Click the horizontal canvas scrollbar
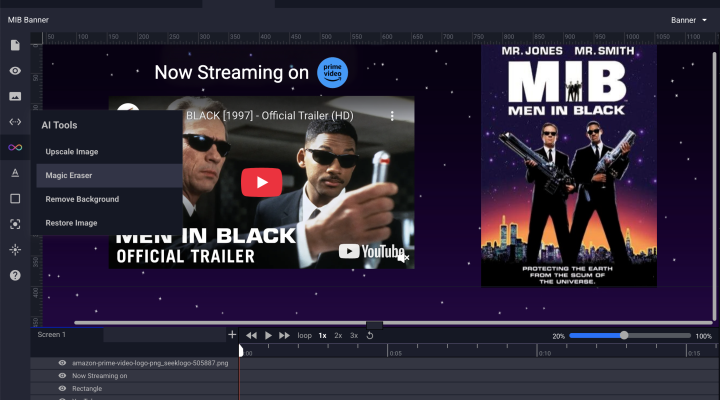 [x=393, y=322]
